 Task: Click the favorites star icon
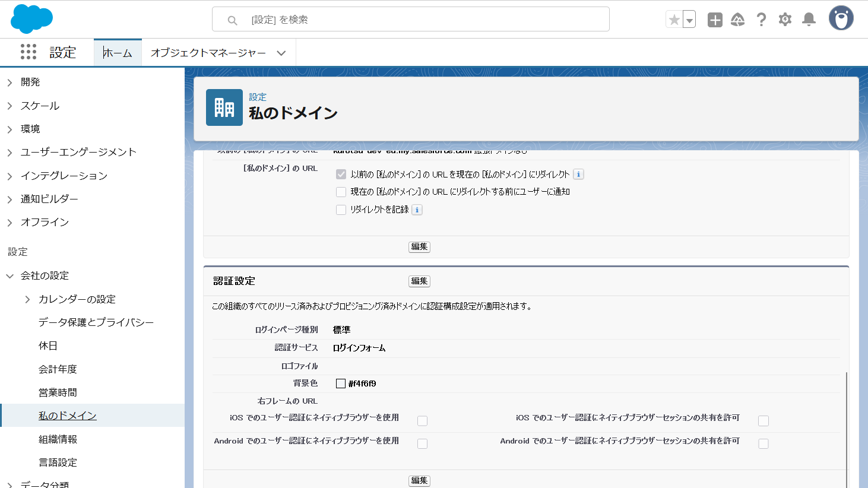(x=674, y=20)
